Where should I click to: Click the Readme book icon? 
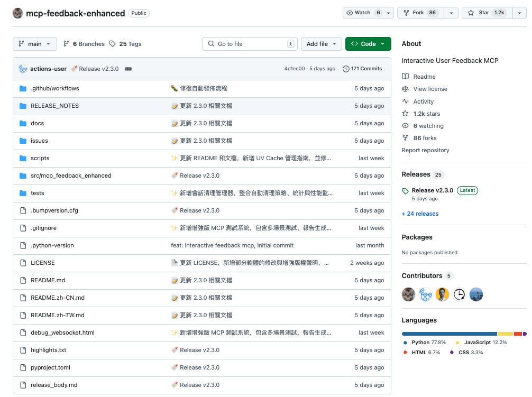coord(405,76)
